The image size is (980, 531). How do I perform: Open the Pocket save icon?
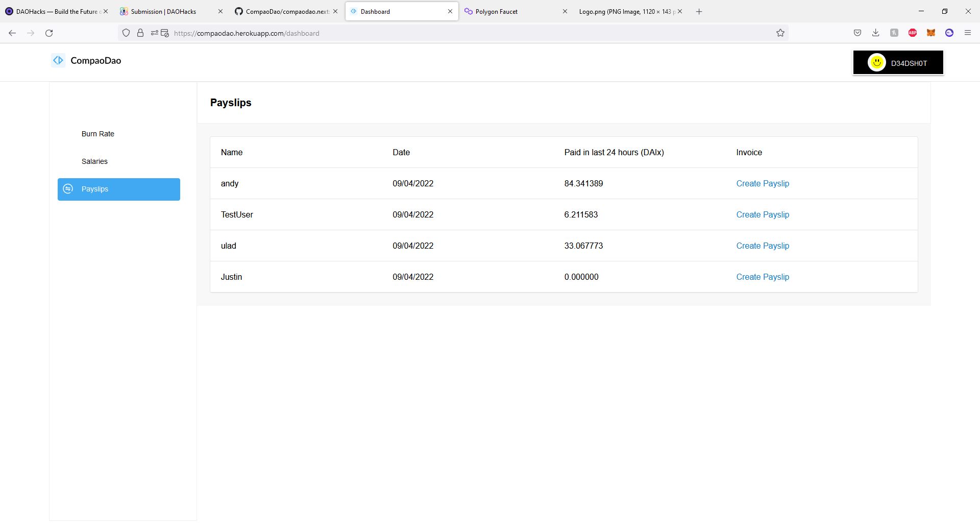(x=857, y=33)
